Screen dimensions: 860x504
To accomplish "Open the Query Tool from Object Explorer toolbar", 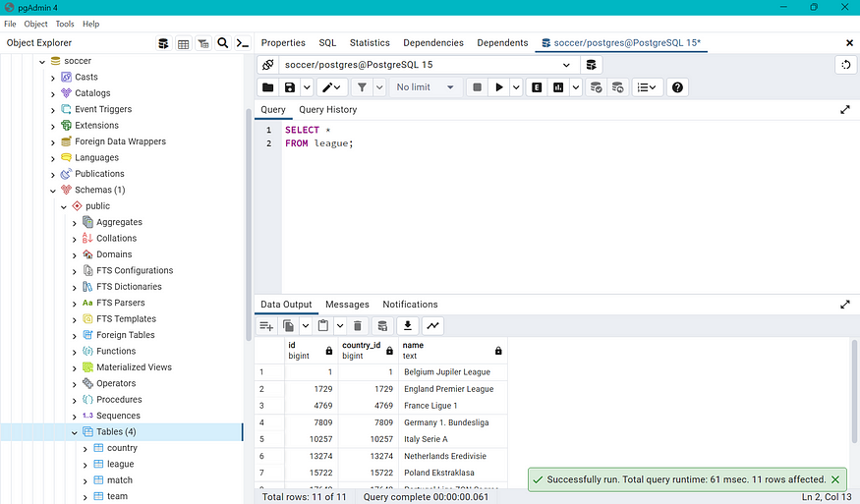I will pos(163,43).
